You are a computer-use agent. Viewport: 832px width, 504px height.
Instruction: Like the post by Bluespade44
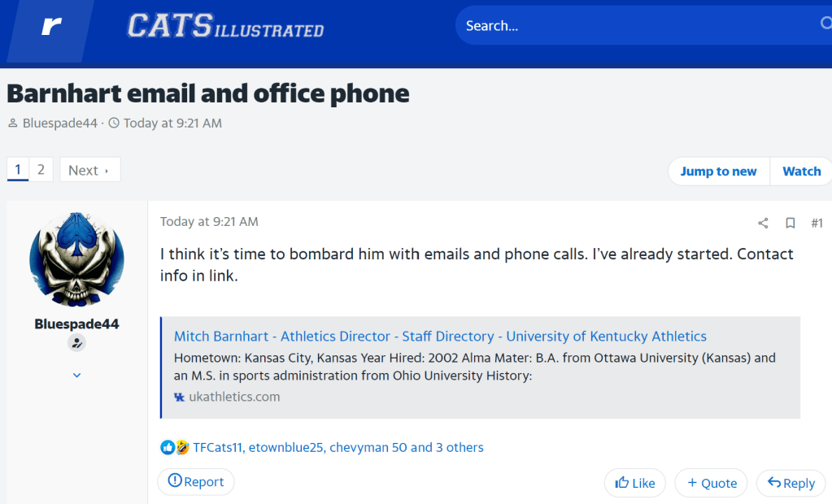pyautogui.click(x=635, y=483)
